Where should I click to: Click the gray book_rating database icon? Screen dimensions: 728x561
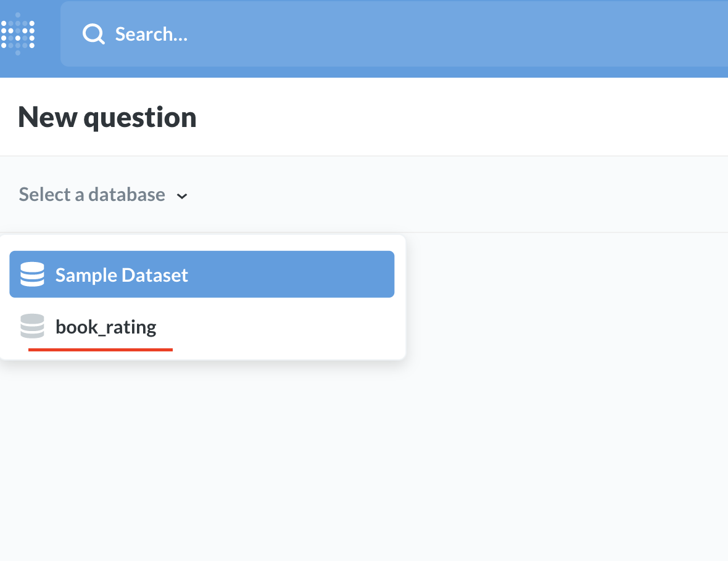pyautogui.click(x=32, y=326)
